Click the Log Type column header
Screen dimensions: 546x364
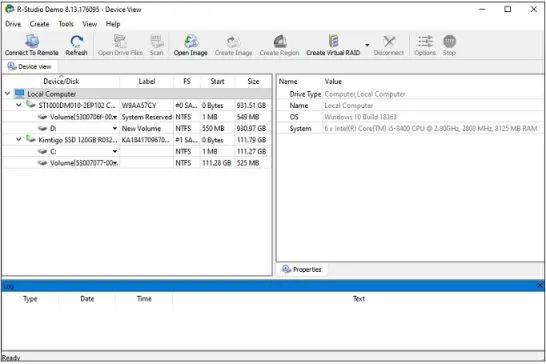30,299
